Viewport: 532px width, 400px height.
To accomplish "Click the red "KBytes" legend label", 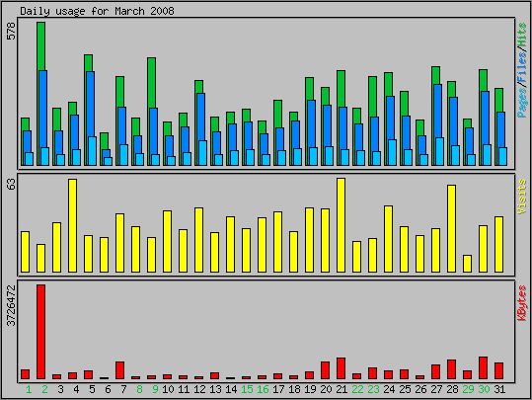I will coord(522,303).
